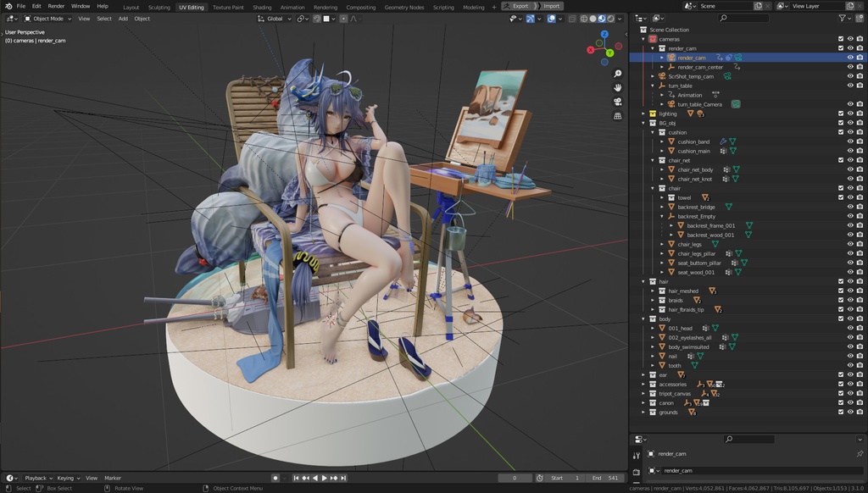The image size is (868, 493).
Task: Toggle render camera icon on body_swimsuited row
Action: [x=860, y=347]
